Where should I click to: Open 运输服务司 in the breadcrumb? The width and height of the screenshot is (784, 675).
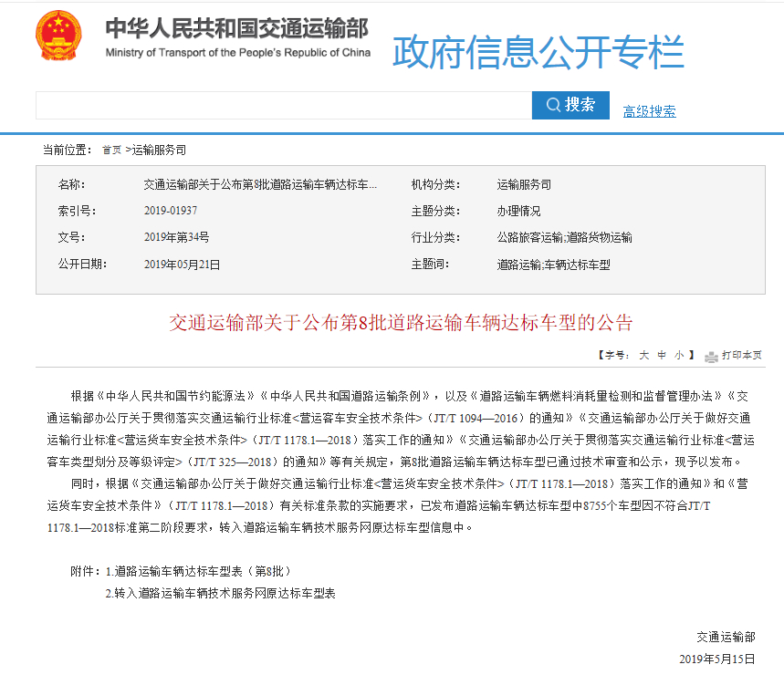(x=159, y=150)
